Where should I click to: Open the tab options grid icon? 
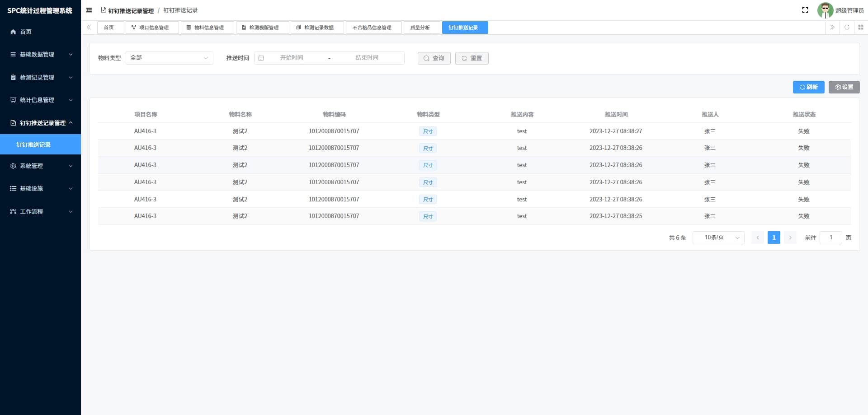click(x=861, y=28)
